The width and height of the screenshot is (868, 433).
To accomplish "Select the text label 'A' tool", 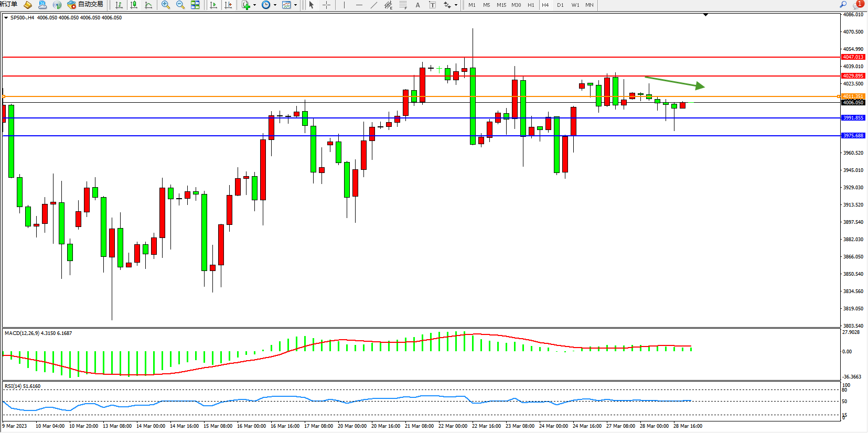I will point(417,5).
